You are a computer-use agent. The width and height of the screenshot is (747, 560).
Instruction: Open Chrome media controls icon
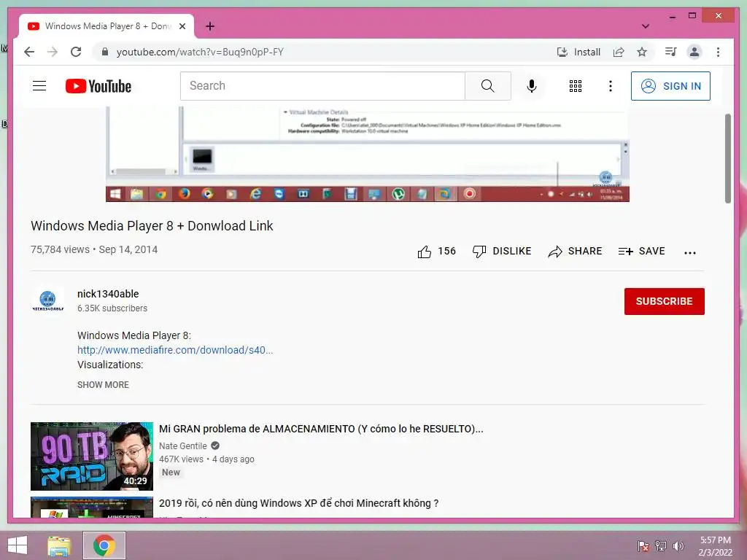click(x=671, y=52)
